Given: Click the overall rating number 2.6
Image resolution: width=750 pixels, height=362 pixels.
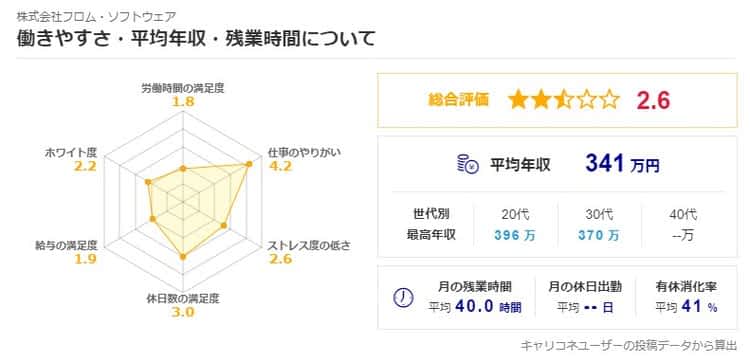Looking at the screenshot, I should (x=653, y=100).
